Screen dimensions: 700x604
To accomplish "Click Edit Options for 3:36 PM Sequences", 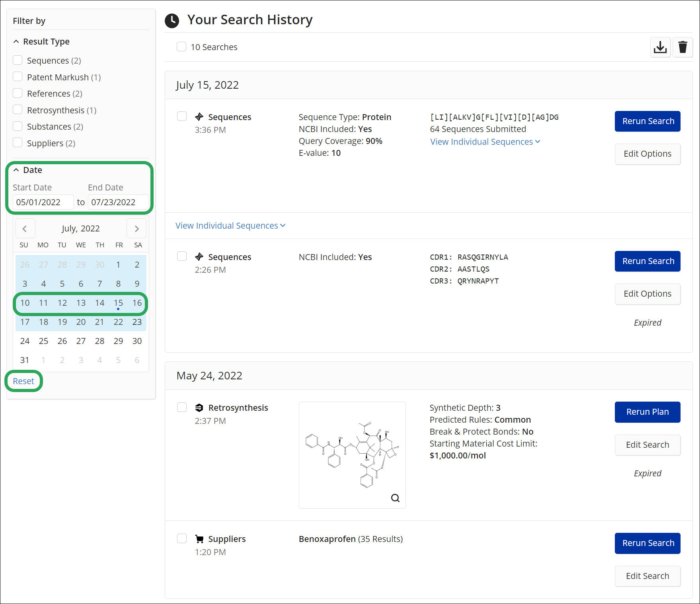I will tap(647, 154).
